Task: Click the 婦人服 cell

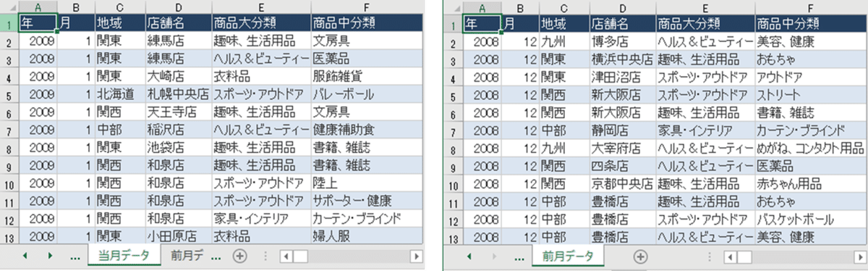Action: [x=366, y=236]
